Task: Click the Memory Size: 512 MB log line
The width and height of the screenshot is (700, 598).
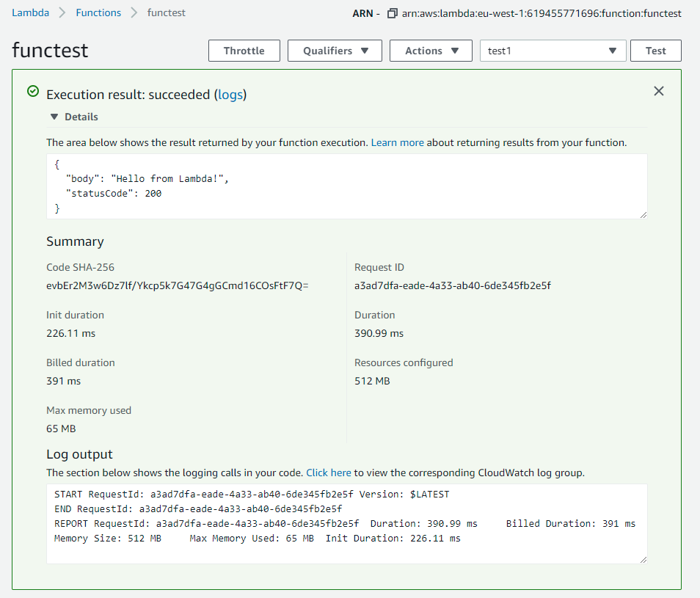Action: pos(257,539)
